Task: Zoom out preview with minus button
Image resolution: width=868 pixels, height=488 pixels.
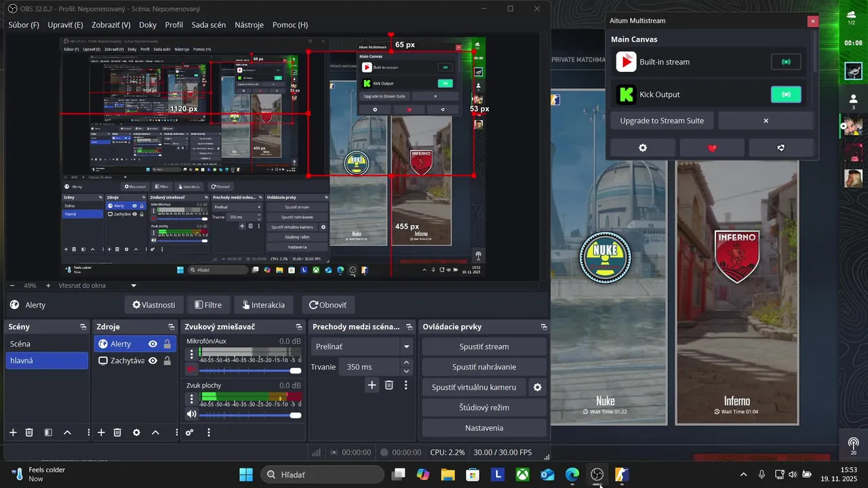Action: [12, 285]
